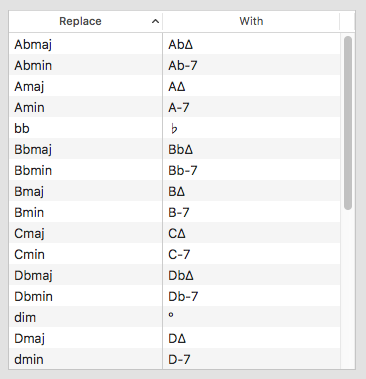The height and width of the screenshot is (379, 366).
Task: Select the C-7 With cell
Action: click(x=251, y=254)
